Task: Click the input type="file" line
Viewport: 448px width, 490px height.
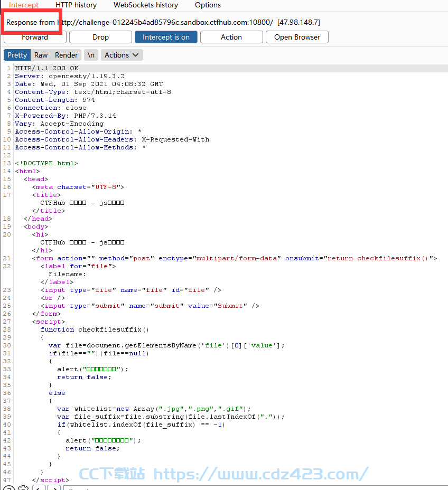Action: (x=131, y=290)
